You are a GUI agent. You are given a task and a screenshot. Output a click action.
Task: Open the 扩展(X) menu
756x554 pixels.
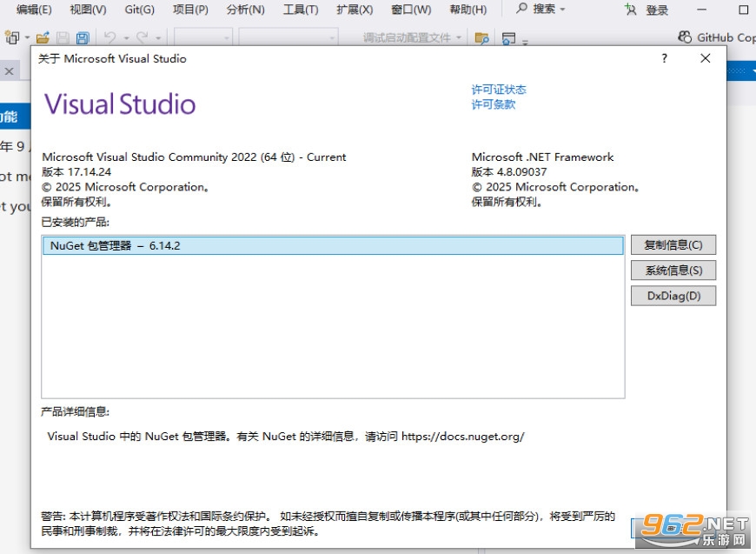click(355, 10)
